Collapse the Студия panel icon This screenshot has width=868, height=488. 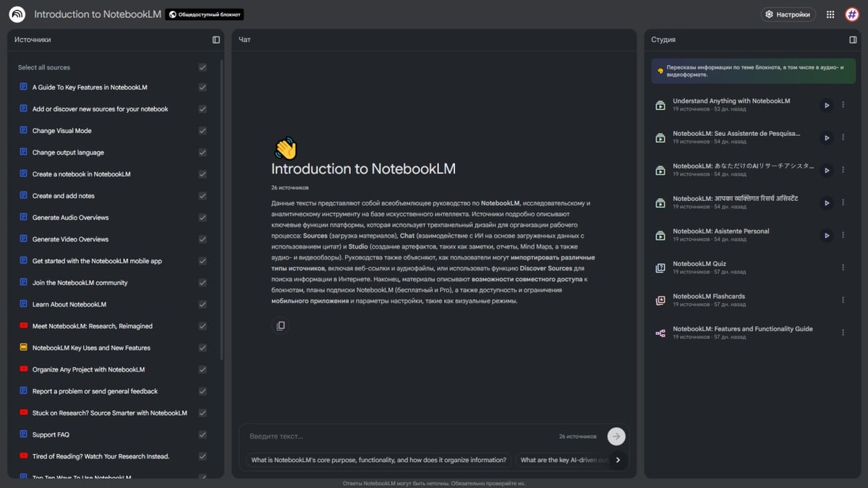pyautogui.click(x=853, y=40)
